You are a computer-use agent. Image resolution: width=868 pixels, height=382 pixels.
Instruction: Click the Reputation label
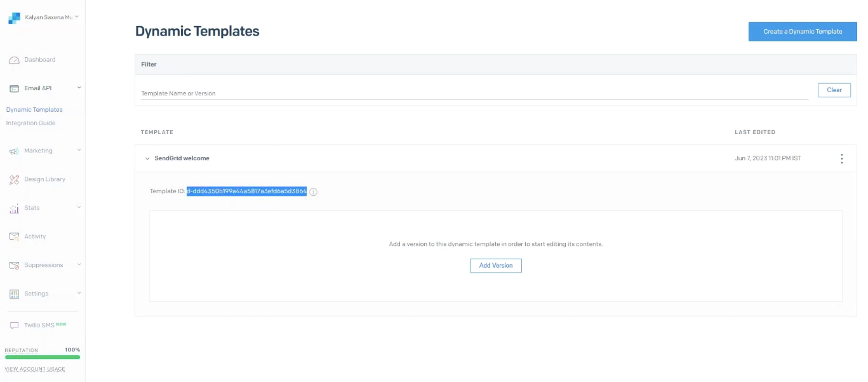point(22,350)
